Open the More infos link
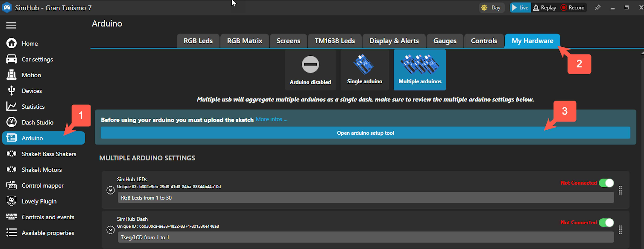644x249 pixels. coord(272,119)
